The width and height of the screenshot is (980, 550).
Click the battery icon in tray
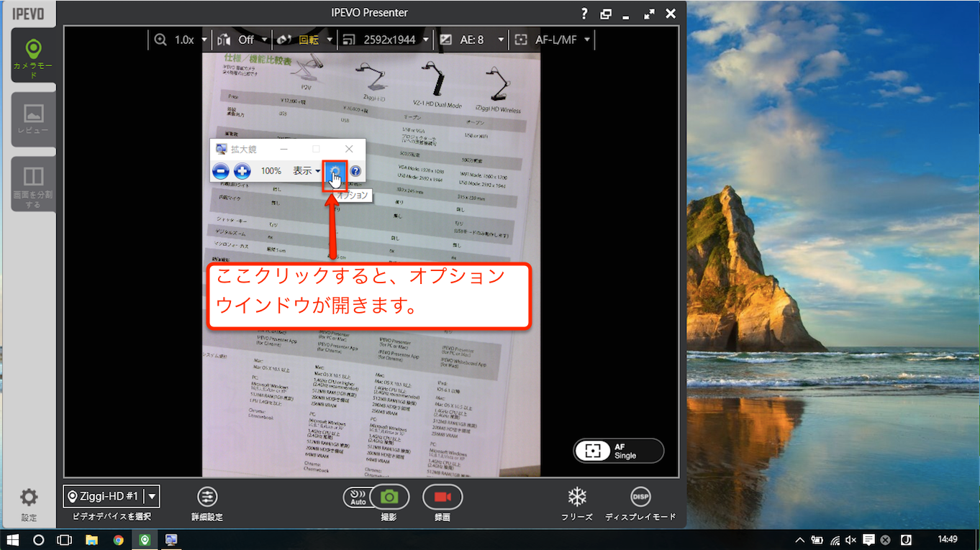[x=817, y=539]
